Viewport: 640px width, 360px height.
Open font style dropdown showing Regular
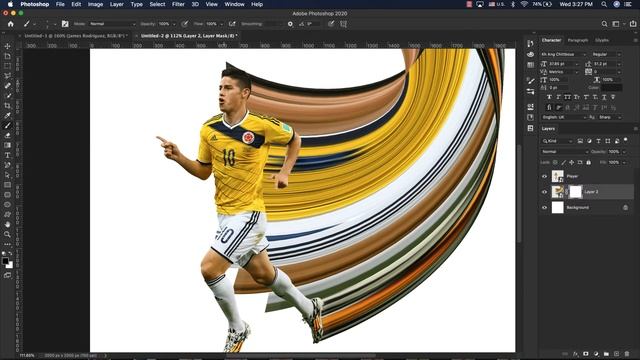click(x=607, y=54)
